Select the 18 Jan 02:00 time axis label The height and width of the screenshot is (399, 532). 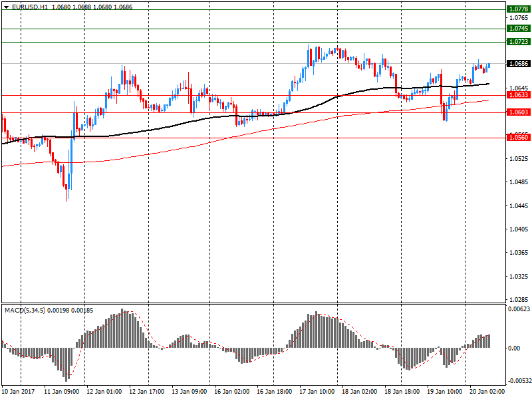click(359, 392)
